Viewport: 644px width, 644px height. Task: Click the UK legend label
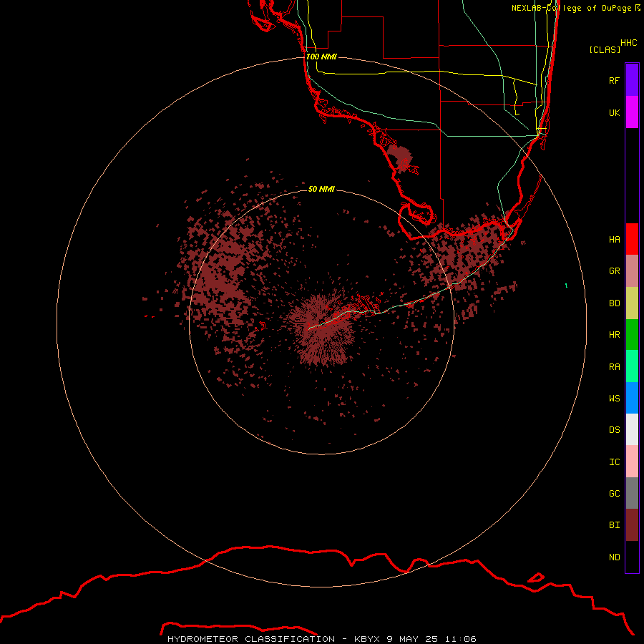[x=614, y=112]
